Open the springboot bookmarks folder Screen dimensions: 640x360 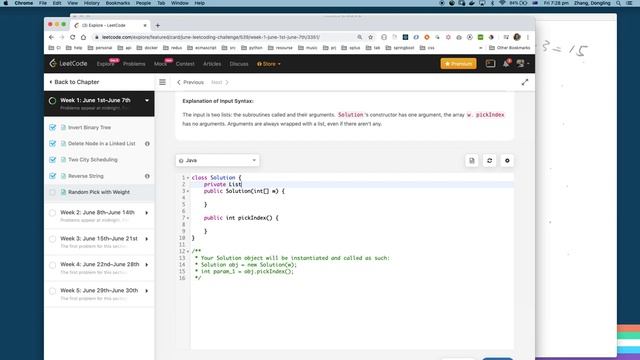pyautogui.click(x=401, y=48)
